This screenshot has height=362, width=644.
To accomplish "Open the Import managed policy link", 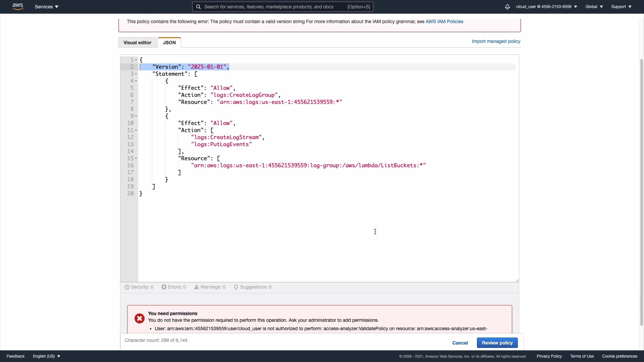I will point(496,41).
